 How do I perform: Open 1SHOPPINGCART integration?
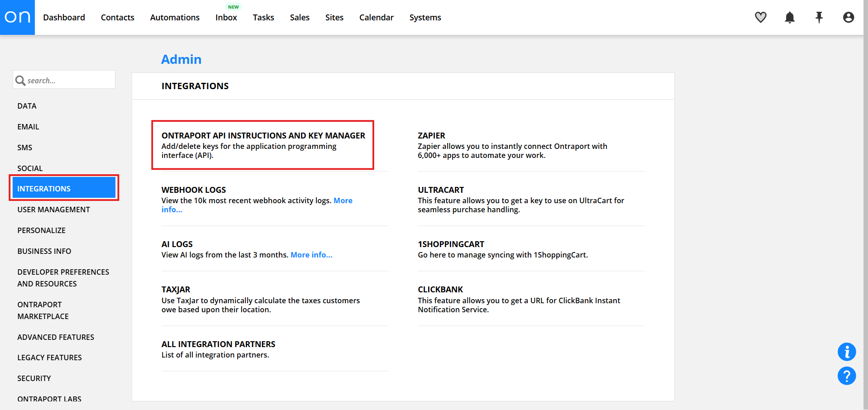(451, 244)
